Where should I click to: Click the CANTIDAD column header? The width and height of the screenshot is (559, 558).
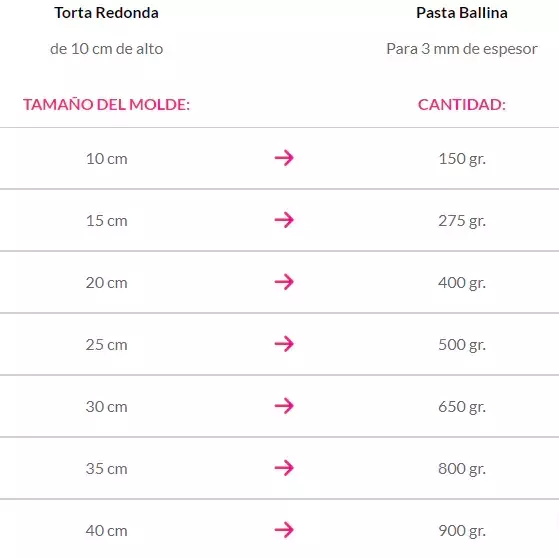click(x=462, y=104)
